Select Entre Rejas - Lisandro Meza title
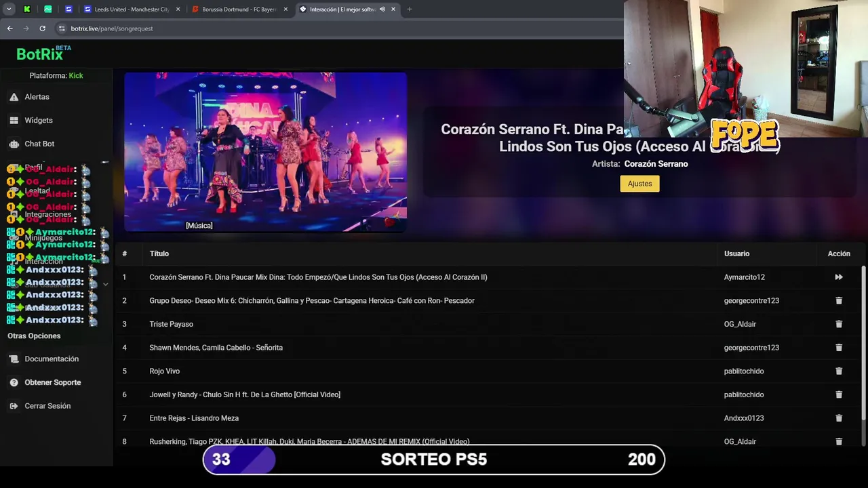The image size is (868, 488). pos(194,418)
